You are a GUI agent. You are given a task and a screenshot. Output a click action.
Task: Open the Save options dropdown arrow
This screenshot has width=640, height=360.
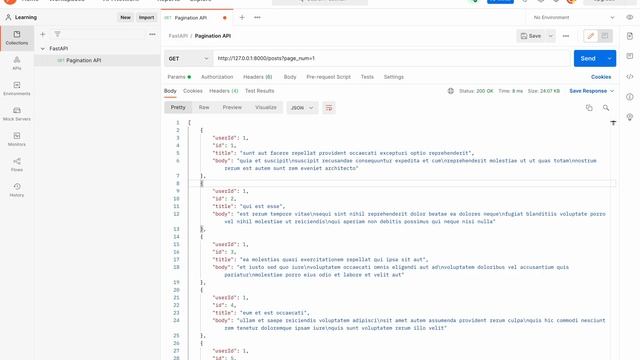point(550,36)
